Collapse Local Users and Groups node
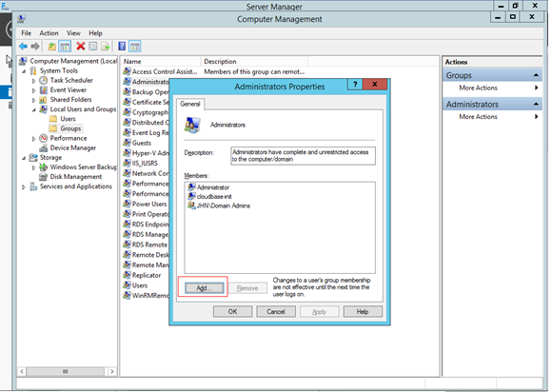This screenshot has width=552, height=392. pyautogui.click(x=34, y=109)
